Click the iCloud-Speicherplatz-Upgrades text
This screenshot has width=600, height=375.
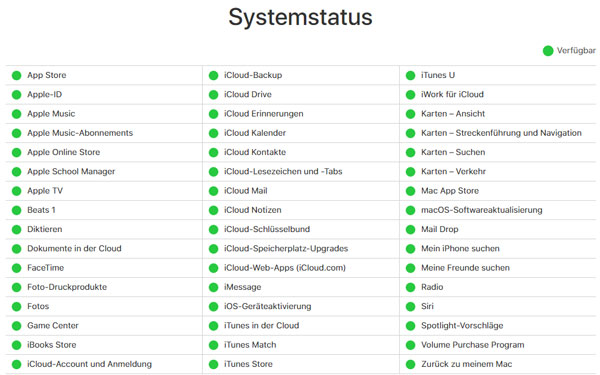286,248
